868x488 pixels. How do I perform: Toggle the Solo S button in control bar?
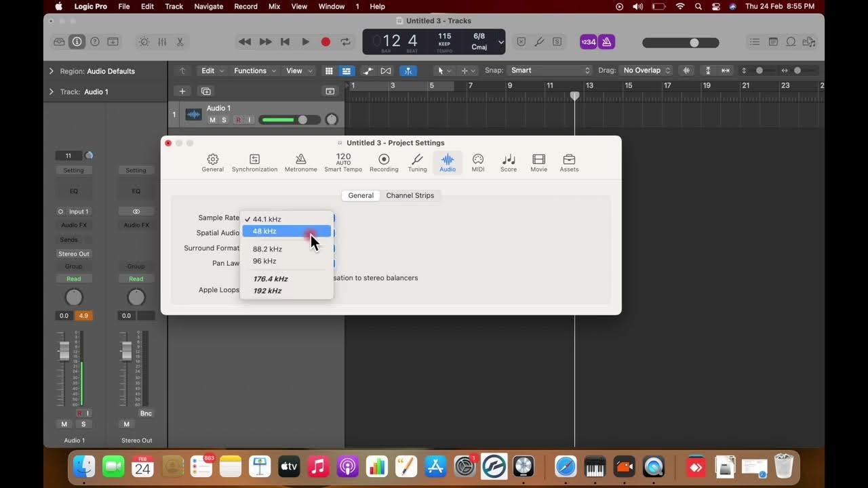(557, 42)
